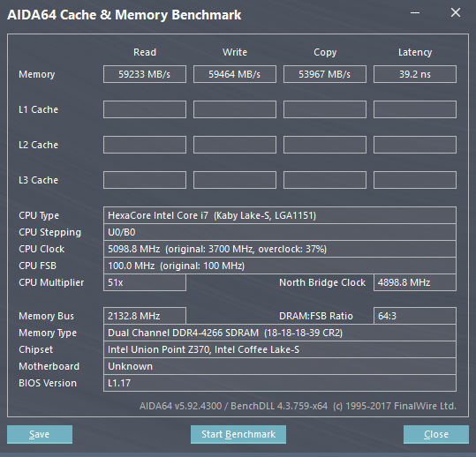This screenshot has width=476, height=457.
Task: Save the benchmark results
Action: 40,434
